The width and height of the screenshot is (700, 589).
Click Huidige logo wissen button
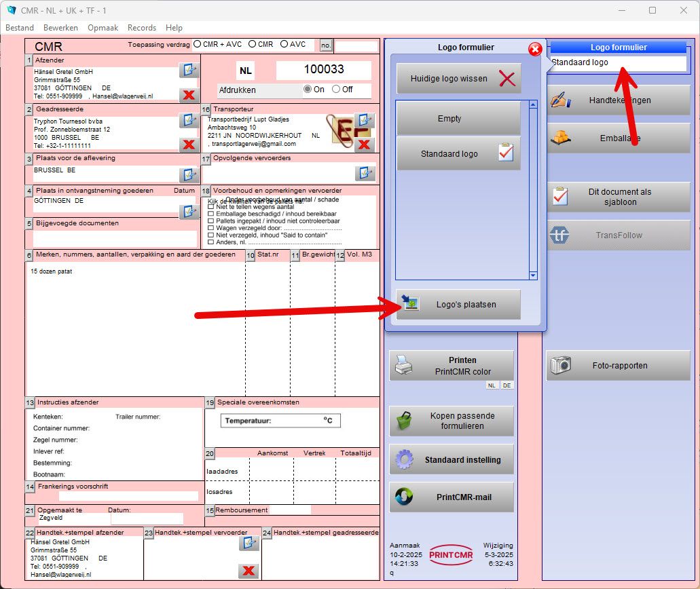459,79
